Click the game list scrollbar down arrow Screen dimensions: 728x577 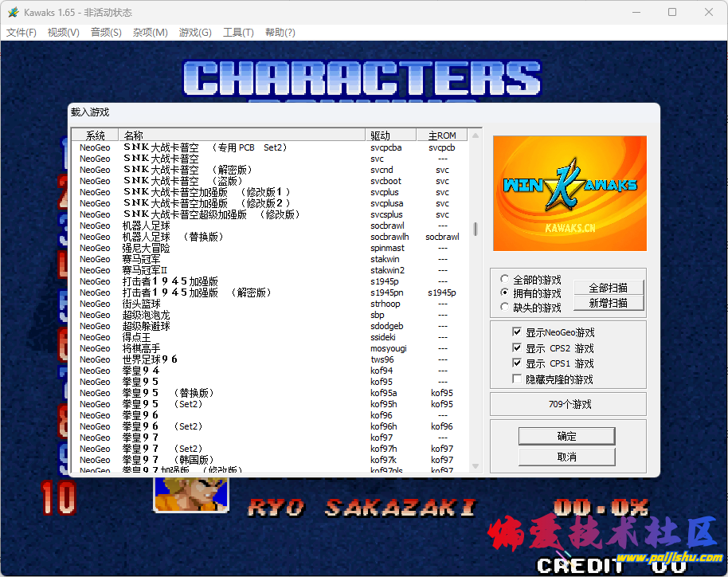(x=475, y=467)
